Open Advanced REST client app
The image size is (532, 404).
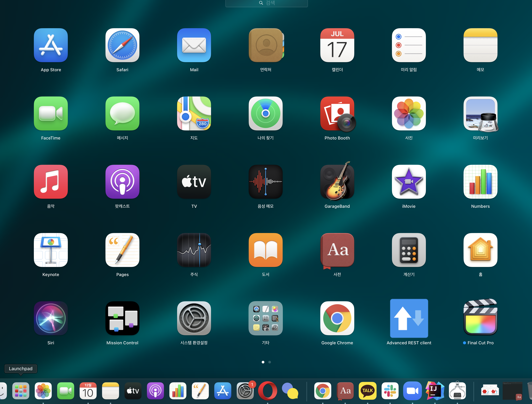pyautogui.click(x=409, y=318)
